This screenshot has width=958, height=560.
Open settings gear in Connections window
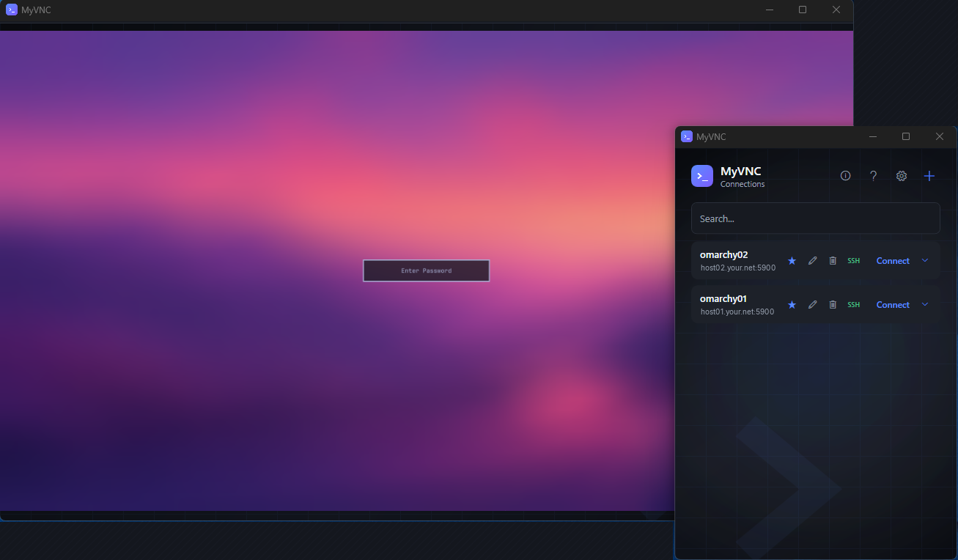tap(902, 176)
